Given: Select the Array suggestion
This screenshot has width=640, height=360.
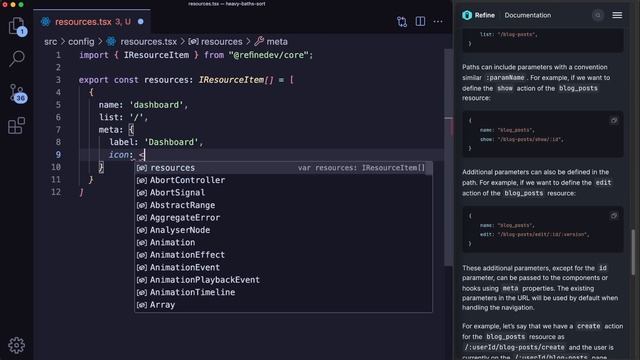Looking at the screenshot, I should click(x=283, y=305).
